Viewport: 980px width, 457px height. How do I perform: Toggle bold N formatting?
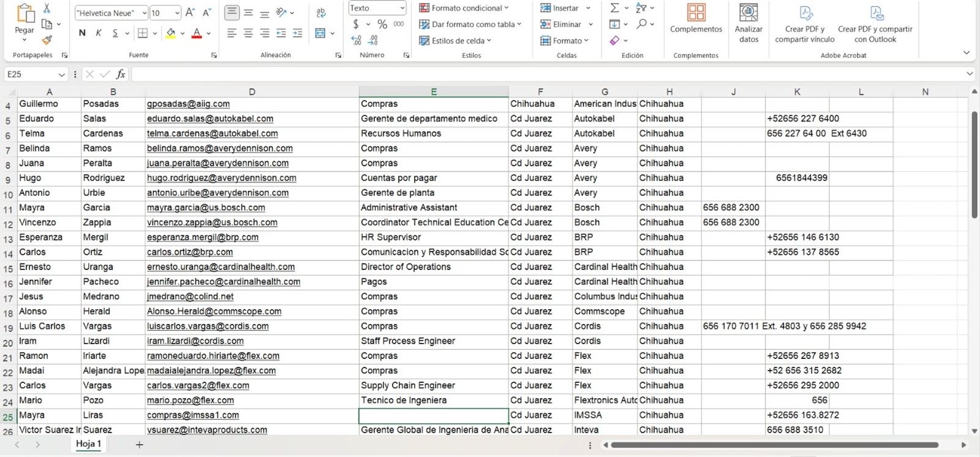tap(82, 33)
